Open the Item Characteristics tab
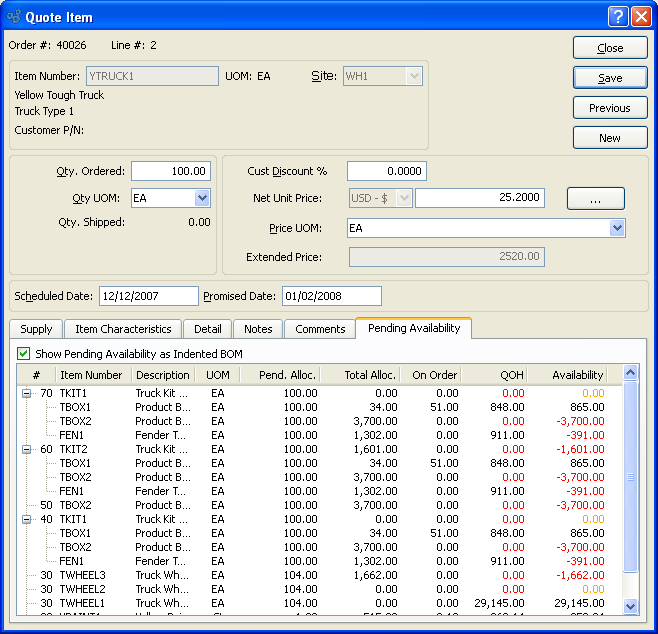The width and height of the screenshot is (658, 634). 123,329
